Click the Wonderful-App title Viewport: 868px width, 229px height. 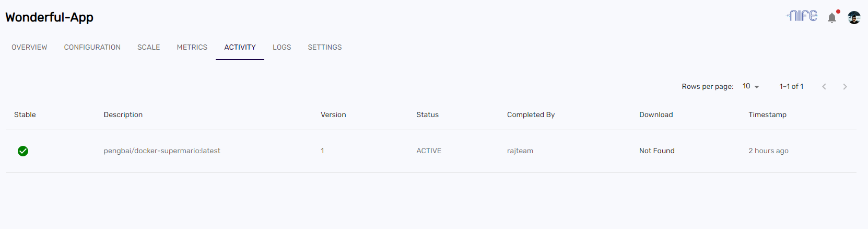(x=50, y=17)
